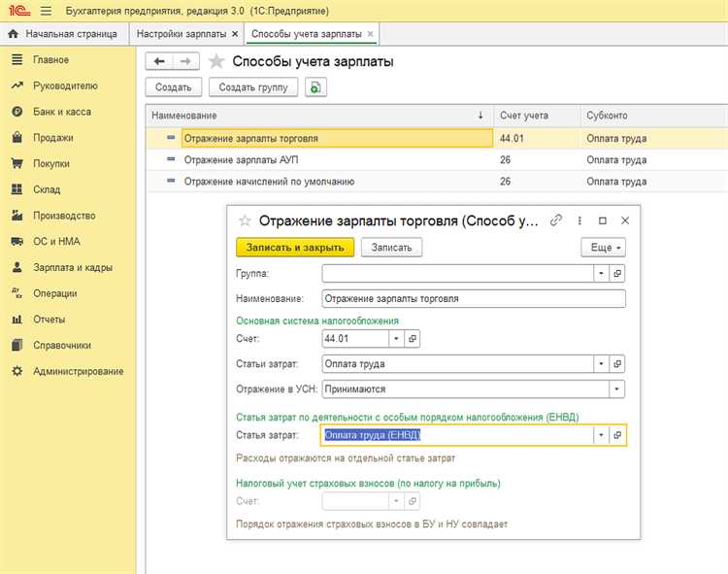Click the Продажи shopping bag icon
Screen dimensions: 728x574
coord(17,138)
